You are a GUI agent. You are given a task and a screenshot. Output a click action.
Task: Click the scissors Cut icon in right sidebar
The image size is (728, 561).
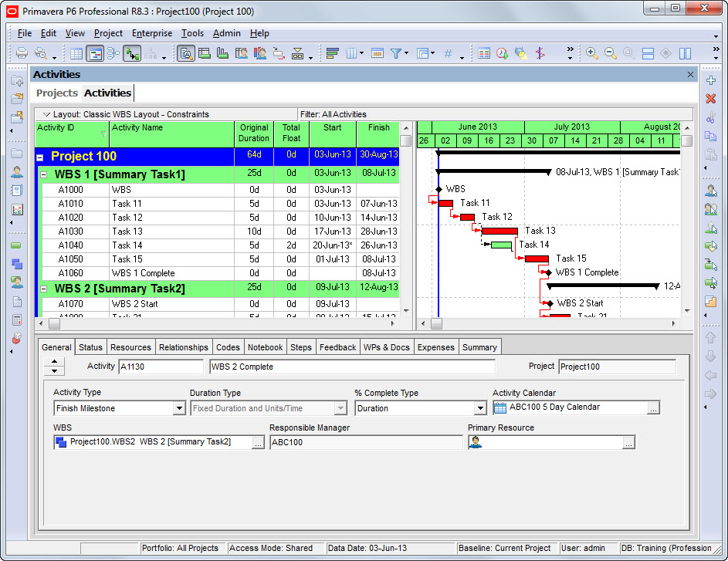(711, 118)
